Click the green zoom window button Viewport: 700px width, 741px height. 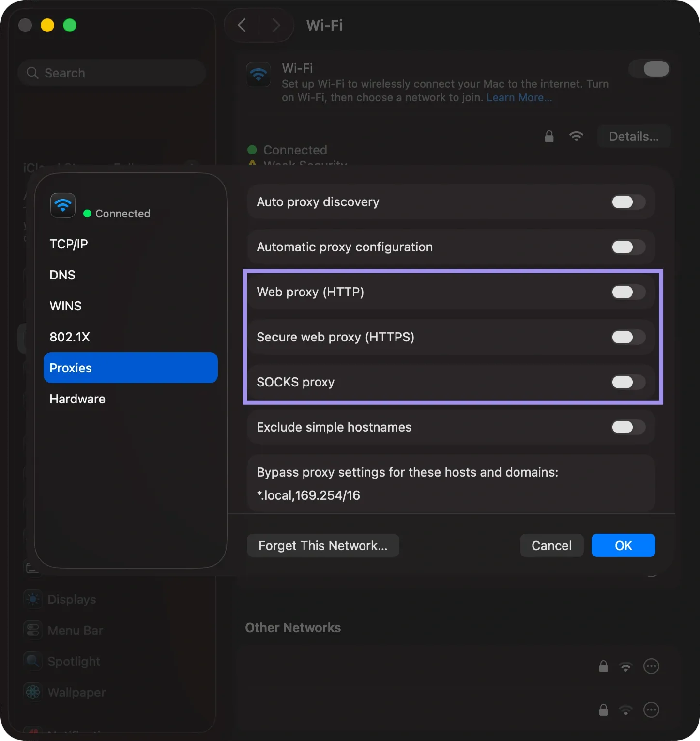click(x=70, y=25)
